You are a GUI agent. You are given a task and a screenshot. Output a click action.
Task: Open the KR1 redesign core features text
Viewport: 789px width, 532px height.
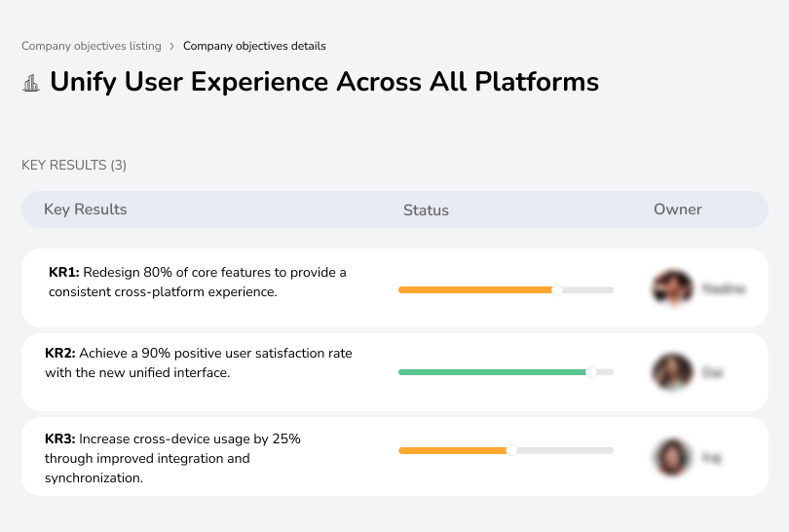tap(197, 282)
